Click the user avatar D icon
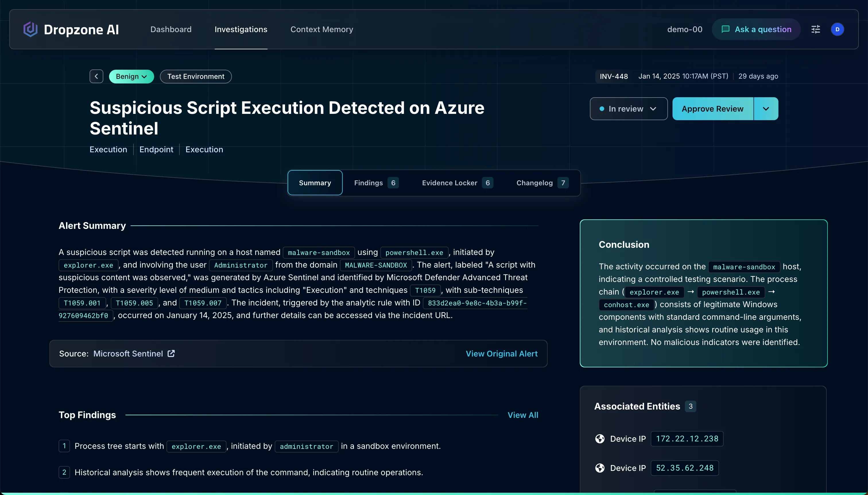Screen dimensions: 868x495 (837, 29)
